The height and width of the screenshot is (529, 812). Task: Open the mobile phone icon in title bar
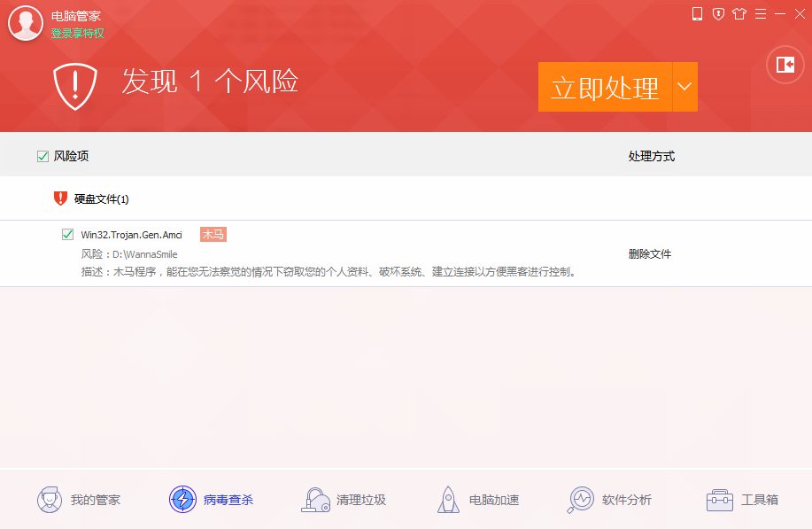[697, 14]
